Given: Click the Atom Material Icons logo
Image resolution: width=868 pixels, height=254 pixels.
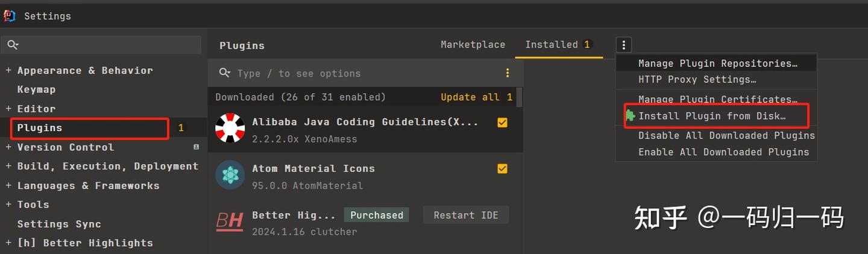Looking at the screenshot, I should (x=230, y=175).
